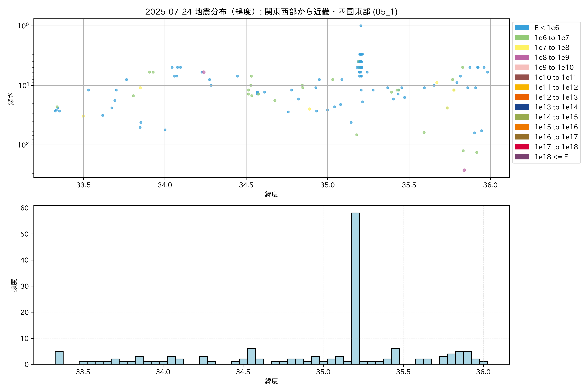Click the leftmost histogram bar near 33.35
Image resolution: width=588 pixels, height=392 pixels.
tap(59, 358)
